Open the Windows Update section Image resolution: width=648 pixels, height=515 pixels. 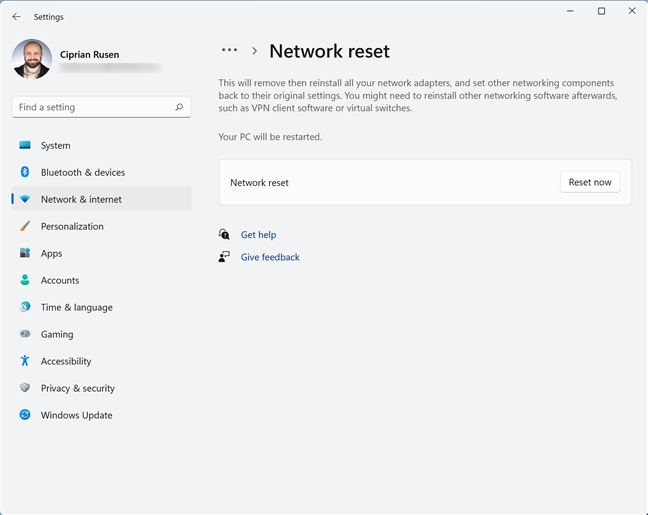coord(76,416)
